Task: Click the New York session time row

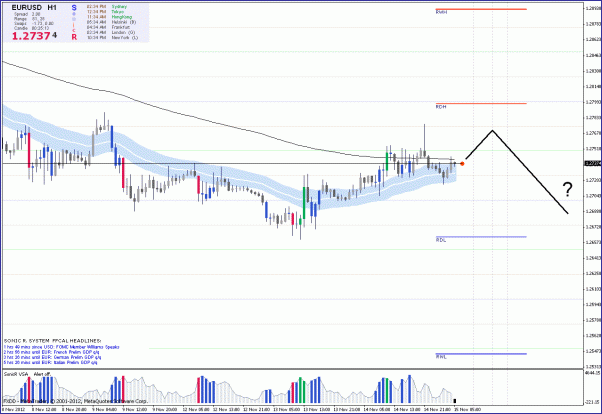Action: point(112,38)
